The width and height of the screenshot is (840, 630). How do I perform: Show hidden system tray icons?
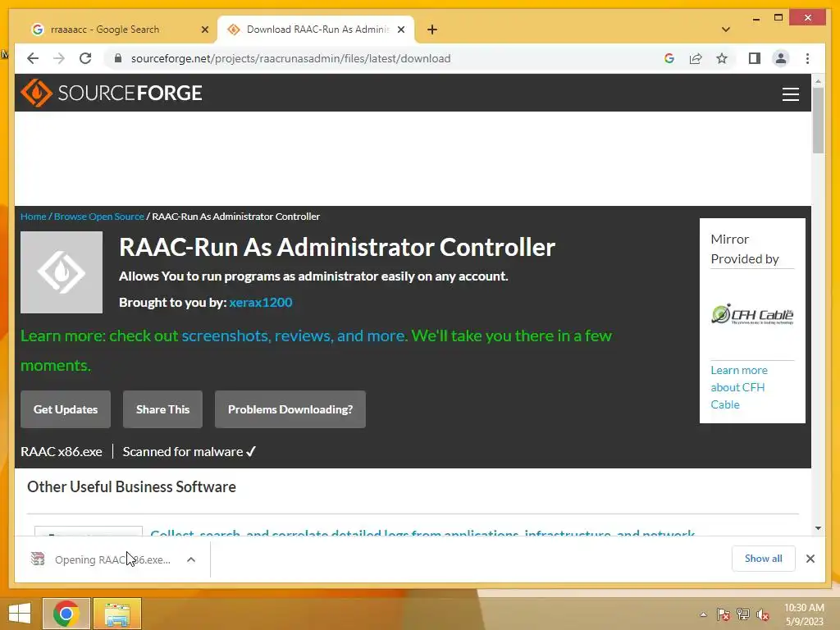(703, 614)
